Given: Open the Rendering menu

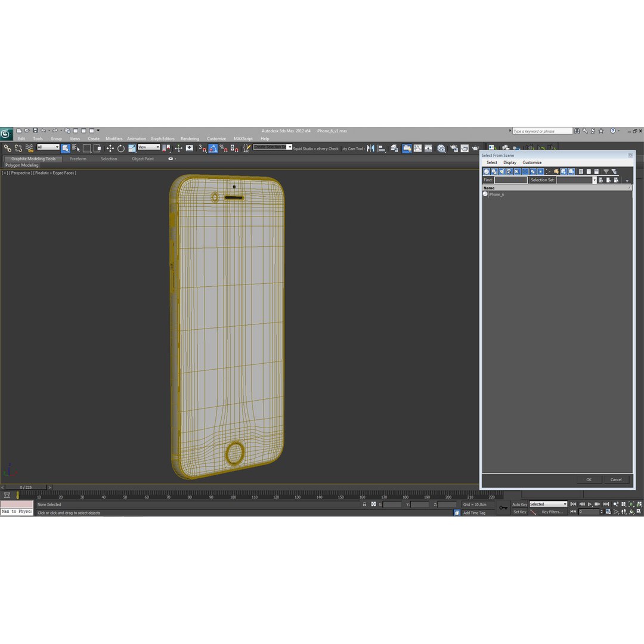Looking at the screenshot, I should pos(190,138).
